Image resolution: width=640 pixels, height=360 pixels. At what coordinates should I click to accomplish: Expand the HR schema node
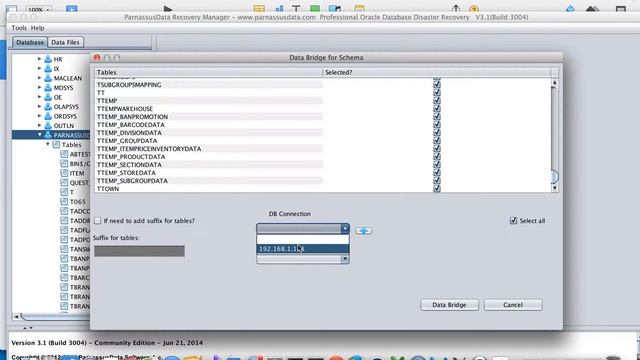pos(40,59)
